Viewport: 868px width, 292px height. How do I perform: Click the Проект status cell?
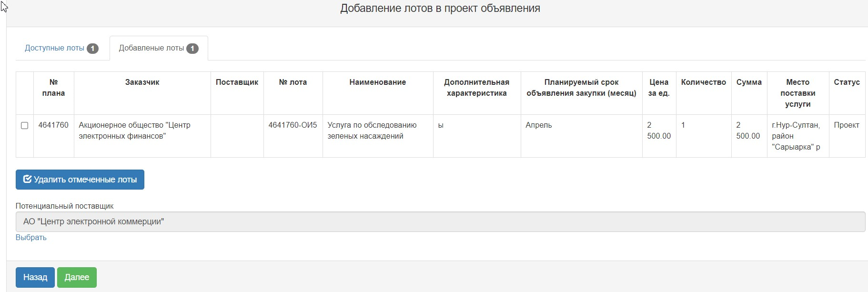click(x=847, y=125)
